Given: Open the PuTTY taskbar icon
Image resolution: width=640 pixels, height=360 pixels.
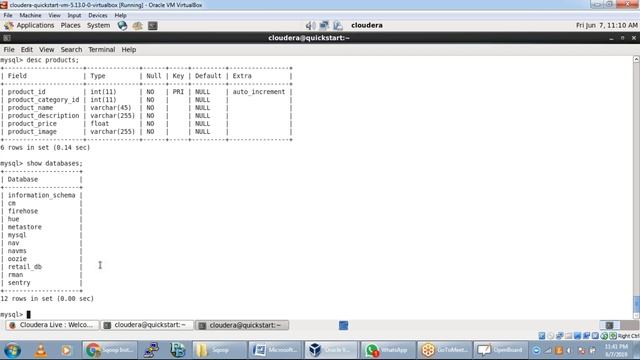Looking at the screenshot, I should click(x=151, y=350).
